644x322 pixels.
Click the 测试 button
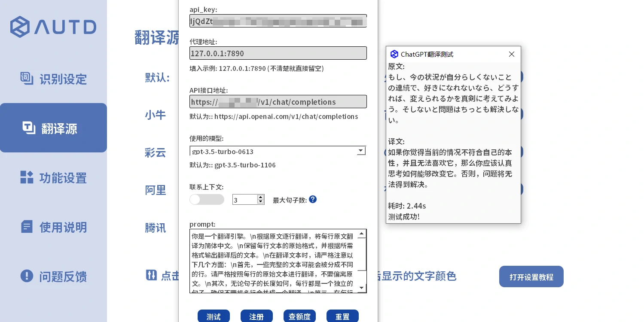coord(214,316)
